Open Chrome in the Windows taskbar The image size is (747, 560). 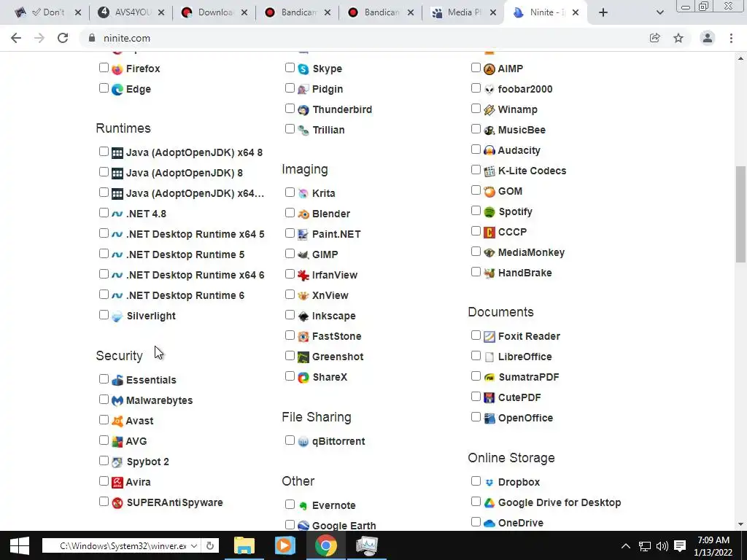click(x=325, y=545)
